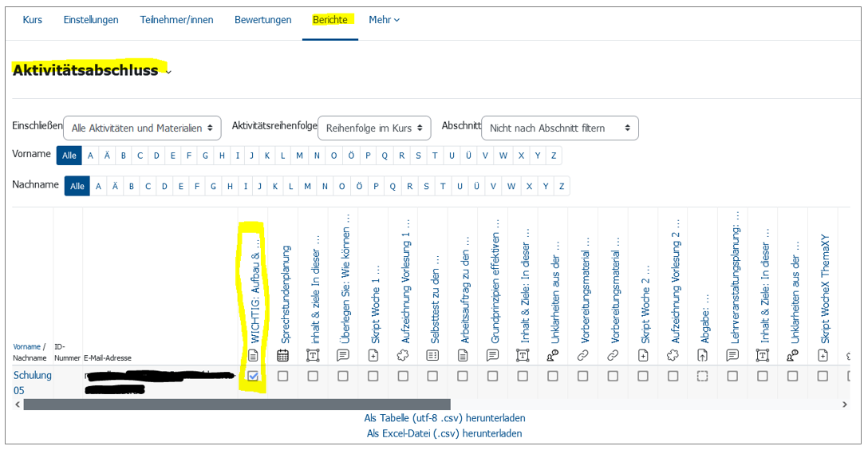The image size is (868, 450).
Task: Open the Schulung 05 participant link
Action: [x=32, y=382]
